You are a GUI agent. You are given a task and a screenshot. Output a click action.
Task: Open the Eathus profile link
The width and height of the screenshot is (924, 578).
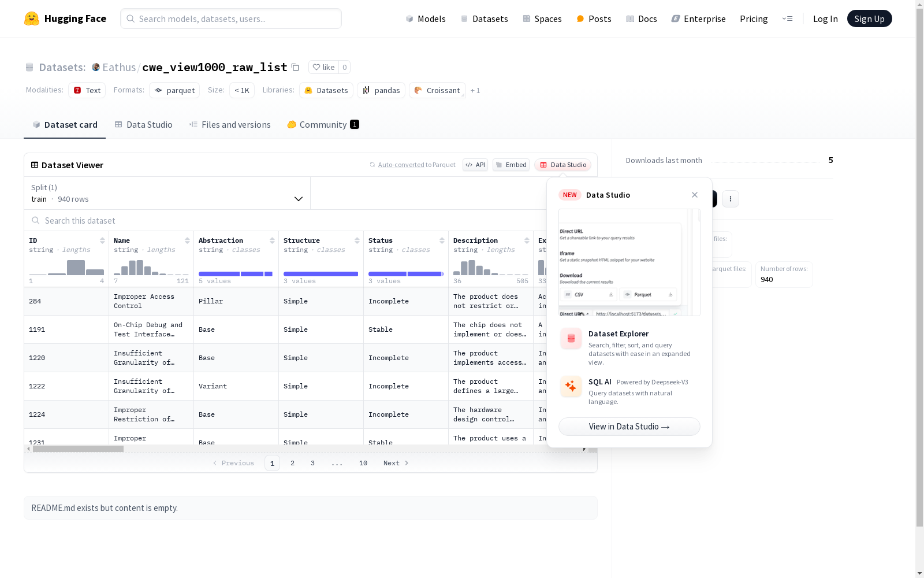tap(119, 67)
